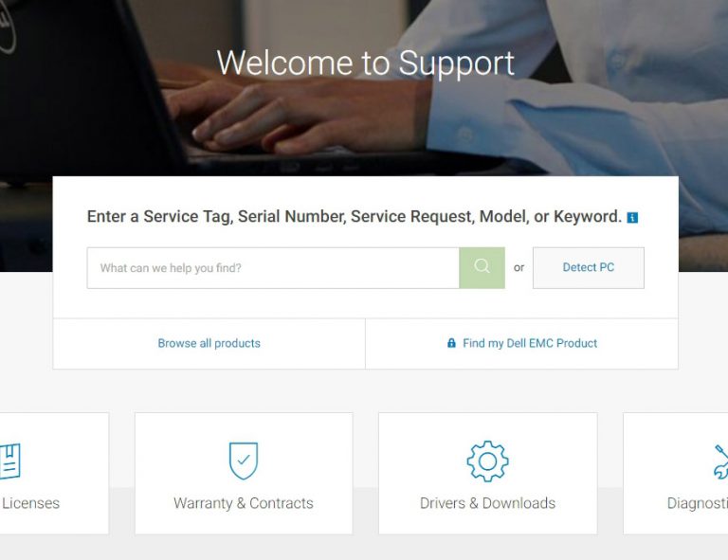Click the shield icon for Warranty & Contracts

point(244,461)
